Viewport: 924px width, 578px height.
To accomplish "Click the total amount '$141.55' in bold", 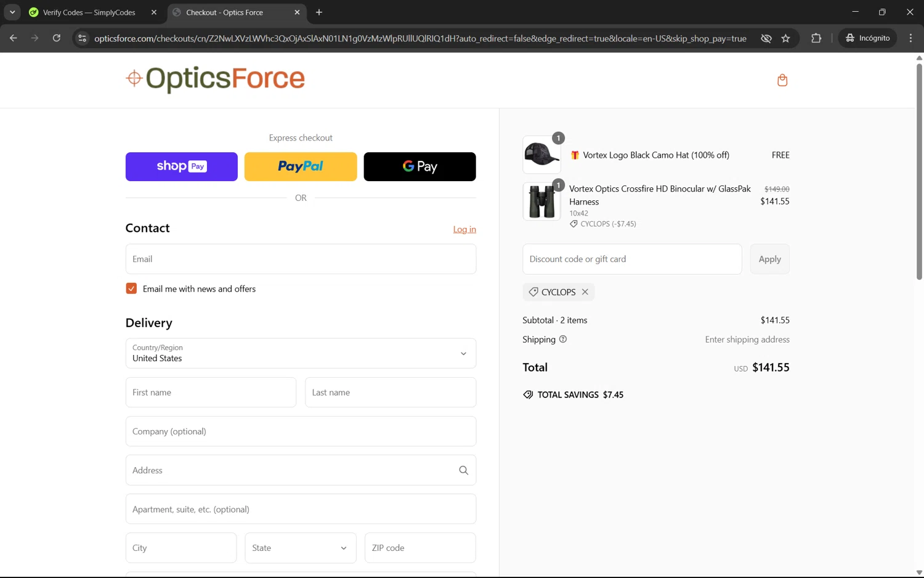I will [x=771, y=367].
